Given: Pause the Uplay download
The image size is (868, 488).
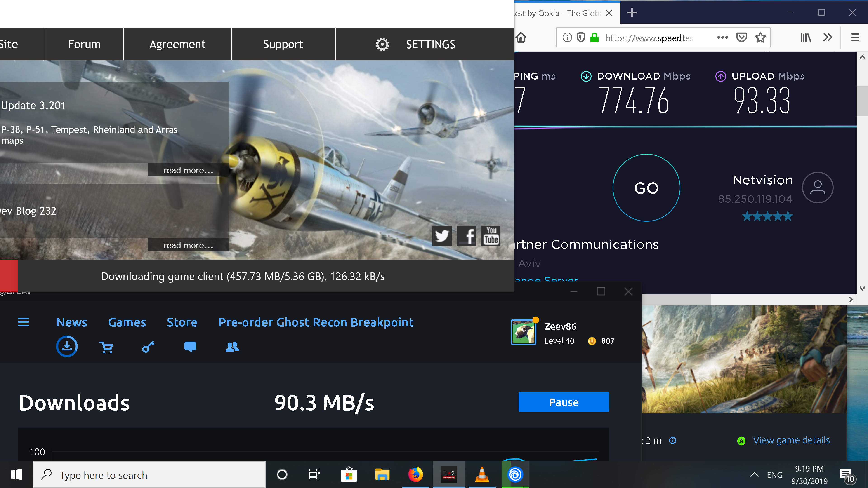Looking at the screenshot, I should (564, 402).
